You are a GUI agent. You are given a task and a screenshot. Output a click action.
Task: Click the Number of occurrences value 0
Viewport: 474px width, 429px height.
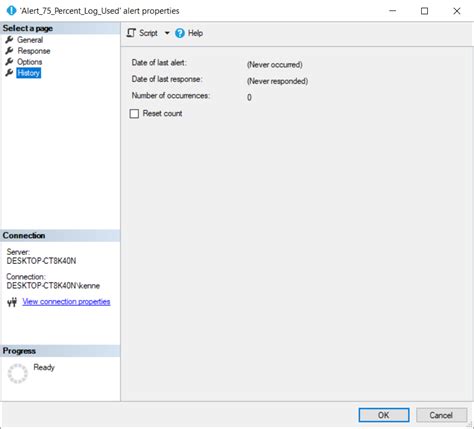249,97
